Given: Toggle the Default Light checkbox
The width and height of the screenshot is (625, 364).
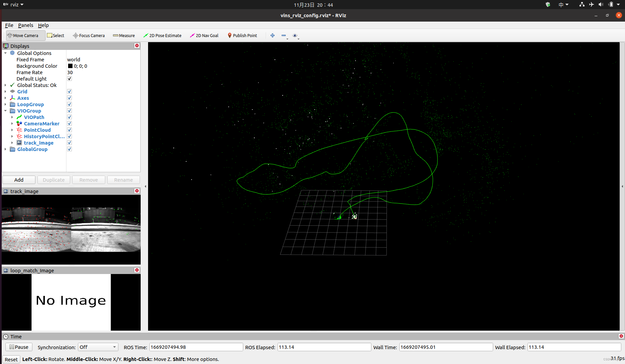Looking at the screenshot, I should pos(69,79).
